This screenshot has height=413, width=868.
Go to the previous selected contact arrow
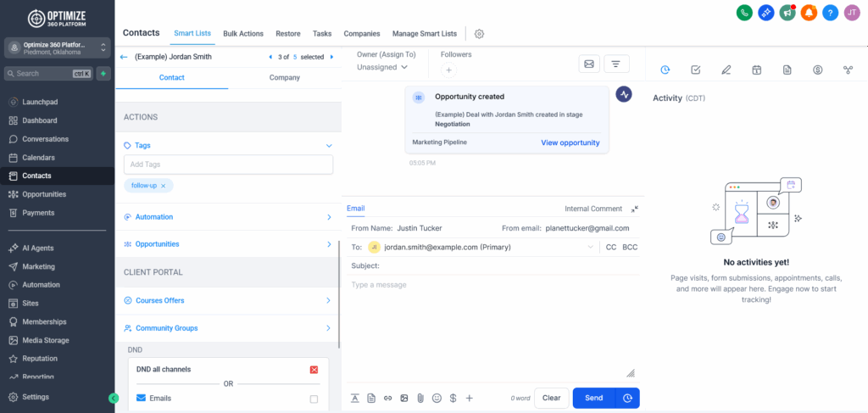270,57
